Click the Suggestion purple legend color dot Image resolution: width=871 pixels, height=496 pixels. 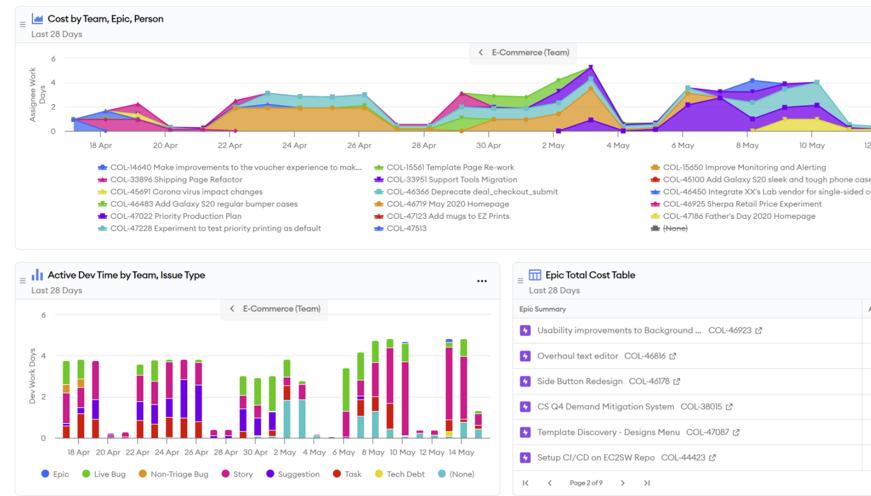pyautogui.click(x=270, y=474)
